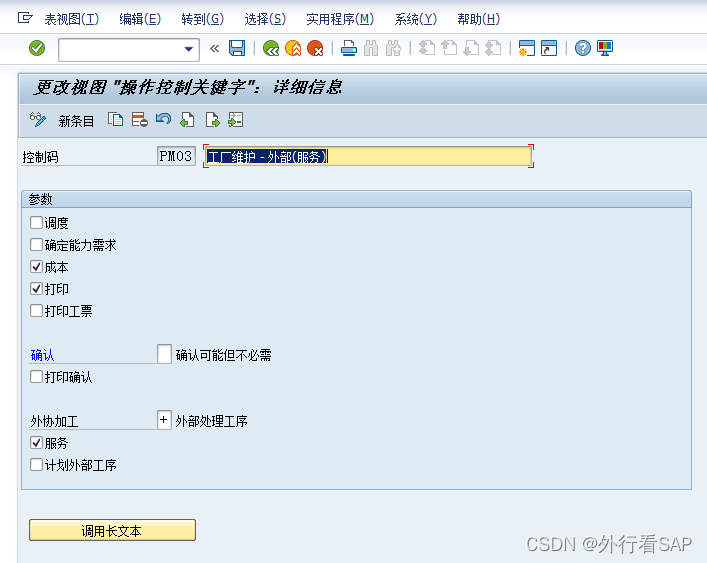Viewport: 707px width, 563px height.
Task: Uncheck the 成本 checkbox
Action: 37,266
